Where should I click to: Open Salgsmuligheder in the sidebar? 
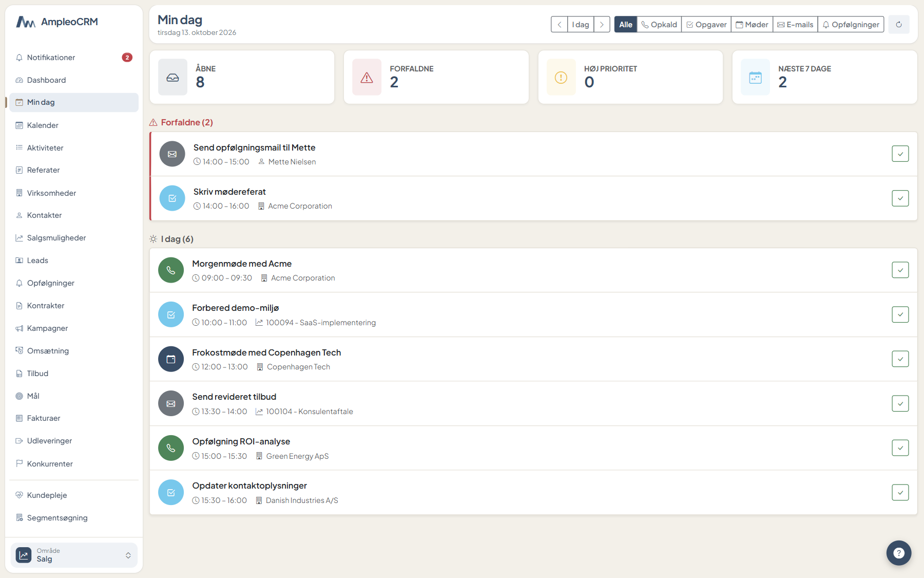coord(74,238)
